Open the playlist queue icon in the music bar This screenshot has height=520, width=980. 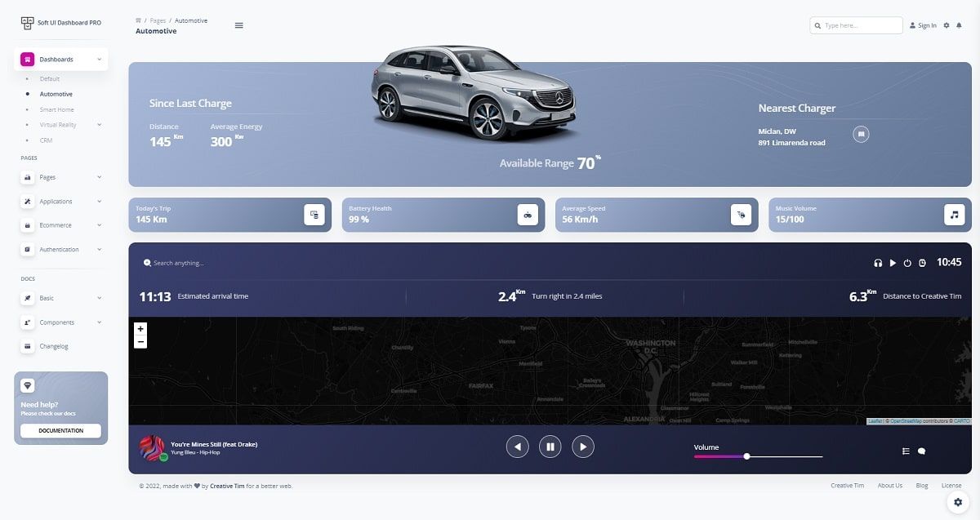905,450
